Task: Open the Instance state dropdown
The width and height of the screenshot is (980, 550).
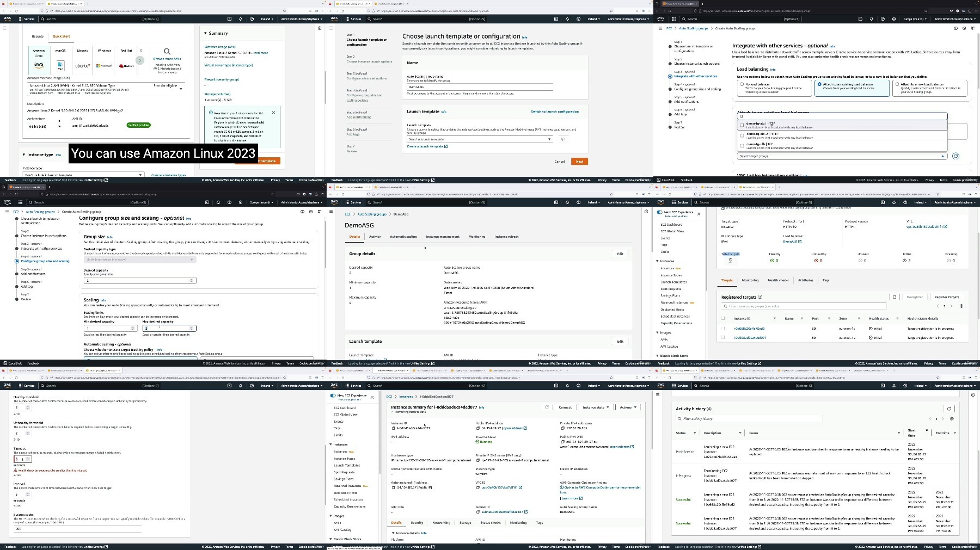Action: [596, 407]
